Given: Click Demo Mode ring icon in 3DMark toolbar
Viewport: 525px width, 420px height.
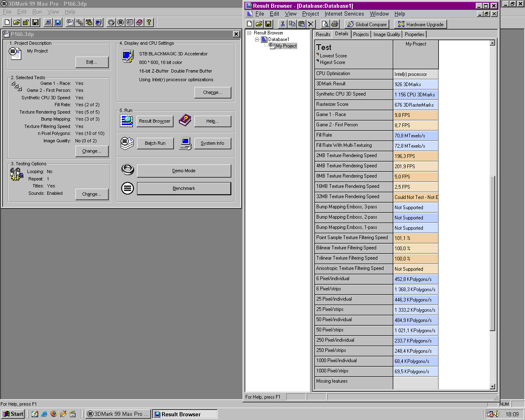Looking at the screenshot, I should [111, 22].
